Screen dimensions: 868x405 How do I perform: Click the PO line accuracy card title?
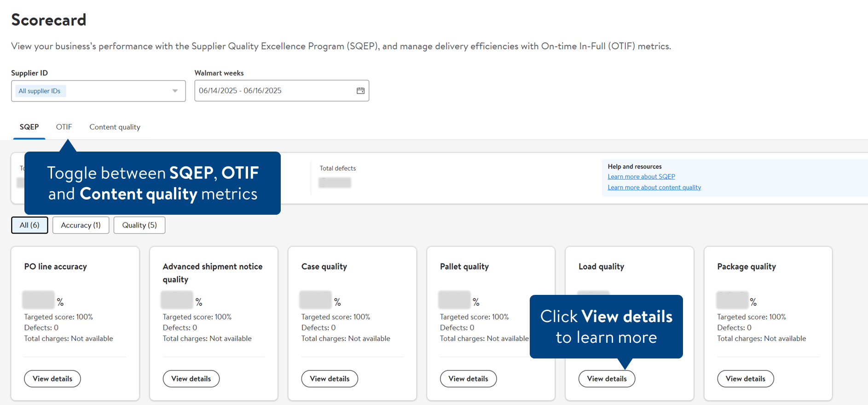click(55, 267)
